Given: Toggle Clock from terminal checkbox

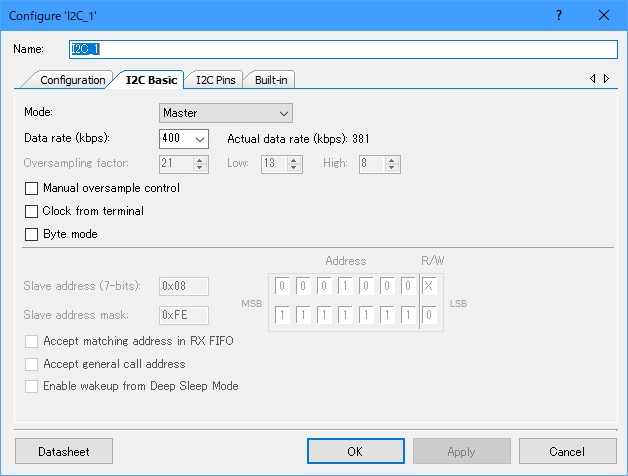Looking at the screenshot, I should coord(32,211).
